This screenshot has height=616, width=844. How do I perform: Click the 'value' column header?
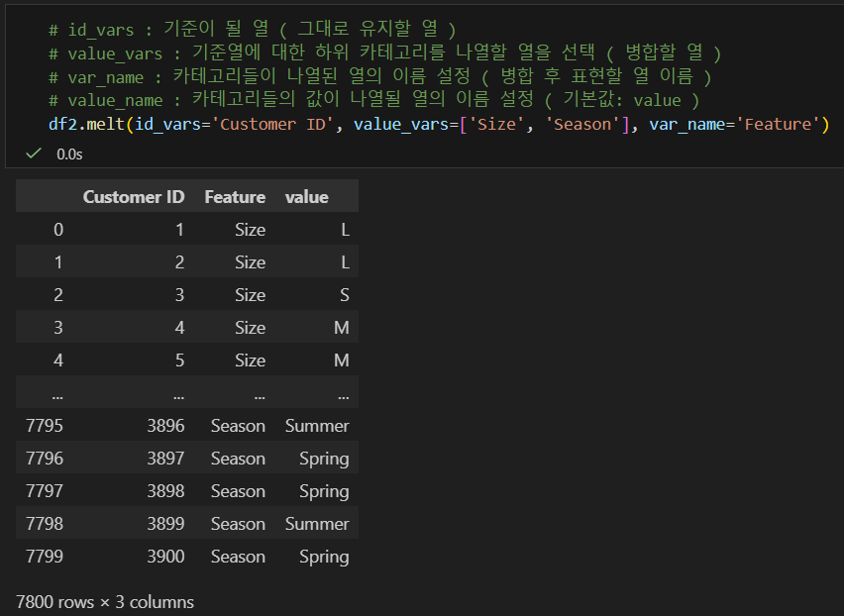coord(306,197)
